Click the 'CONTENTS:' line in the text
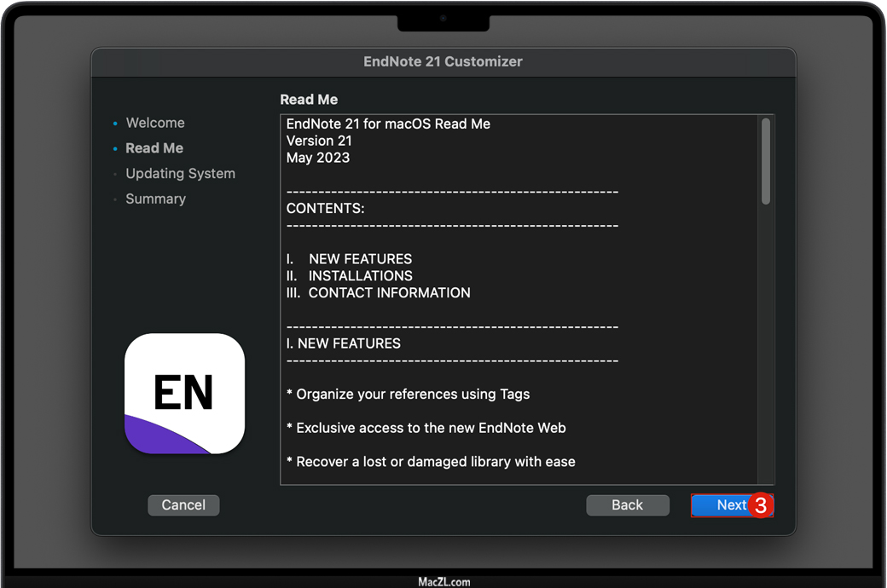The width and height of the screenshot is (887, 588). (325, 208)
